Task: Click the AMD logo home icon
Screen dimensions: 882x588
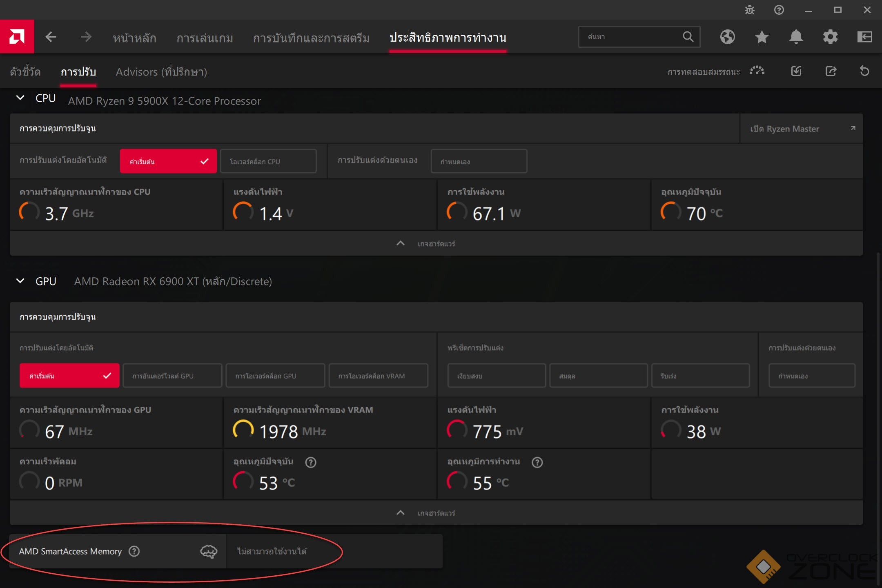Action: pyautogui.click(x=17, y=37)
